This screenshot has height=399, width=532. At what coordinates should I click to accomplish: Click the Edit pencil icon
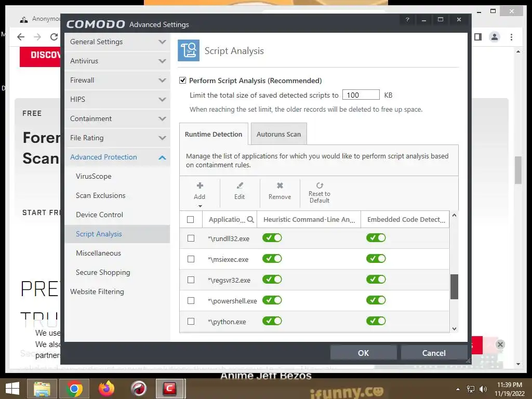240,185
